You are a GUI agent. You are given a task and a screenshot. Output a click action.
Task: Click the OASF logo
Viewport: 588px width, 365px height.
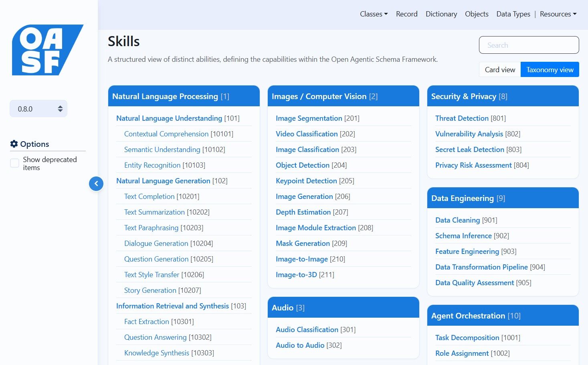(x=47, y=50)
